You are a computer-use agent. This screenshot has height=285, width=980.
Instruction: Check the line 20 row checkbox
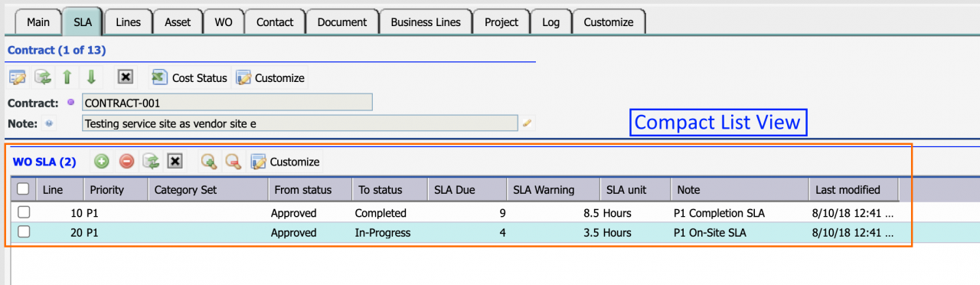click(24, 232)
